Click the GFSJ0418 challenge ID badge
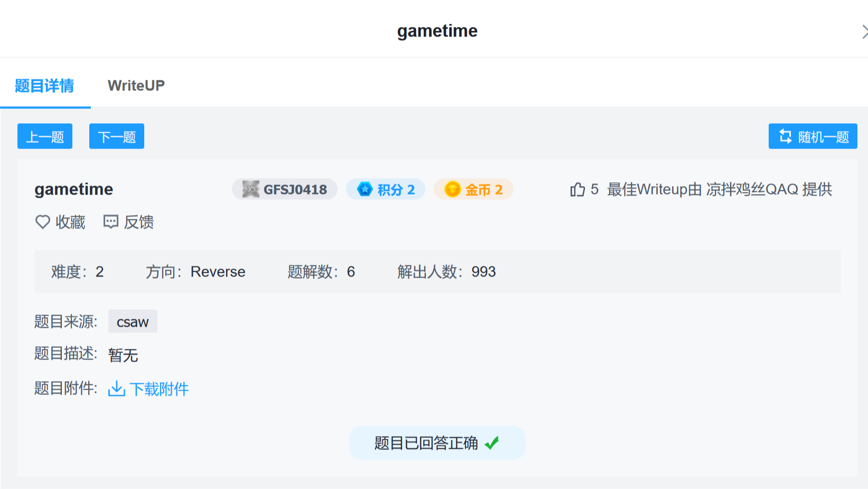The image size is (868, 489). point(284,189)
